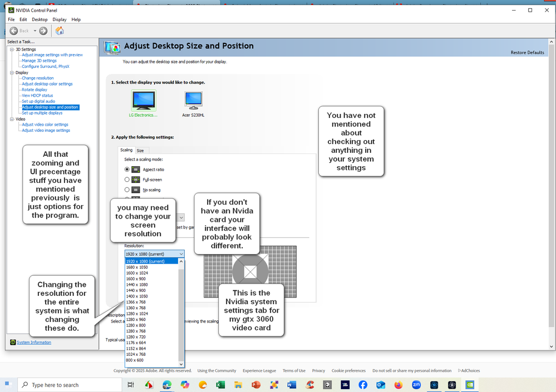
Task: Click the Aspect ratio scaling mode icon
Action: [x=135, y=170]
